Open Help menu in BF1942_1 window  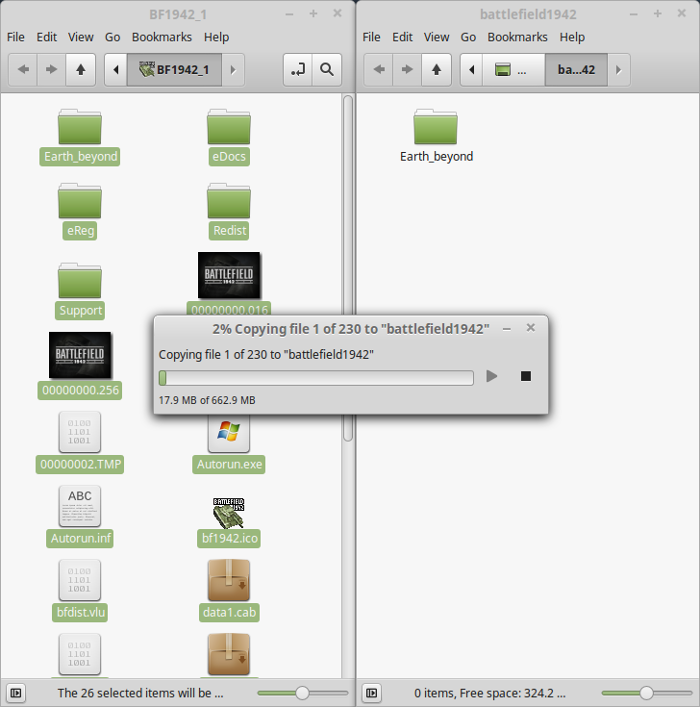point(216,37)
